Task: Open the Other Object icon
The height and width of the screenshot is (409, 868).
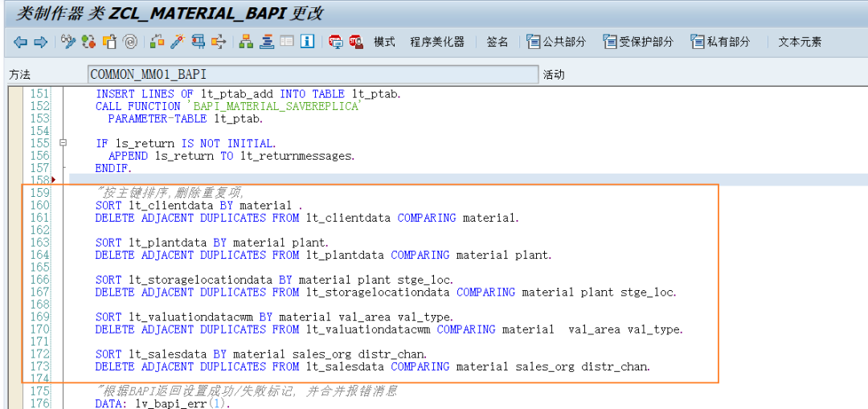Action: (109, 42)
